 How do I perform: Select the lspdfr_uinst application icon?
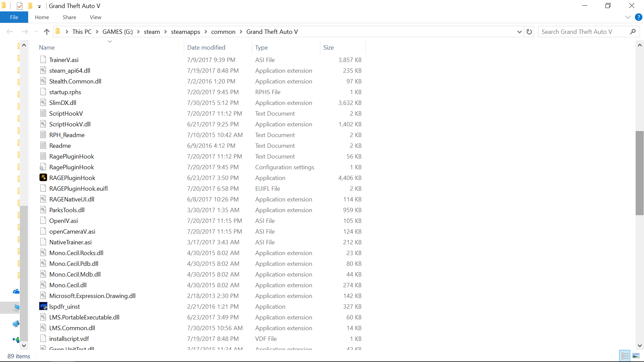43,306
